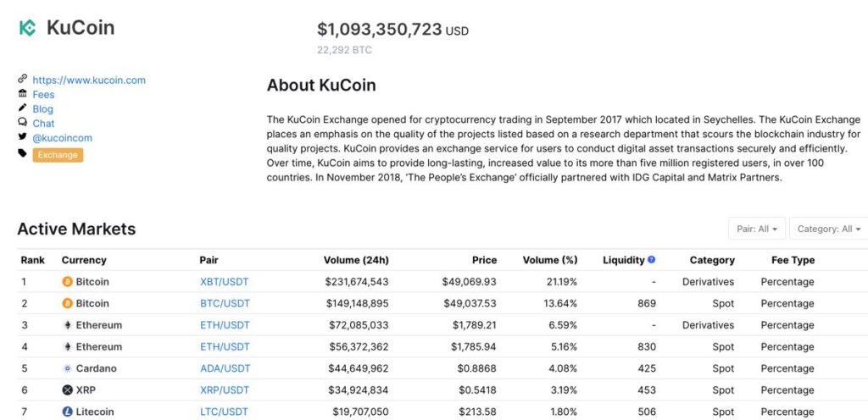Open the Pair: All dropdown
The image size is (868, 420).
click(x=757, y=229)
